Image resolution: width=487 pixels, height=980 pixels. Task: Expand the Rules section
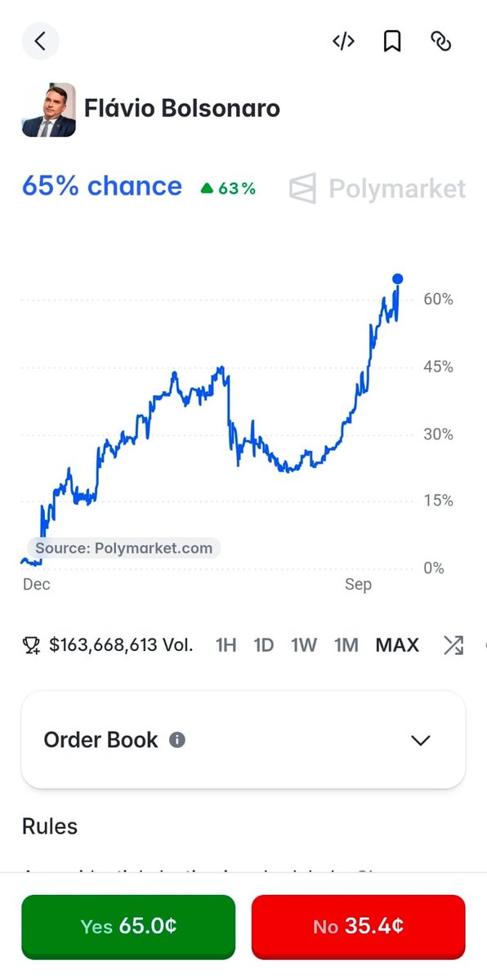point(50,826)
